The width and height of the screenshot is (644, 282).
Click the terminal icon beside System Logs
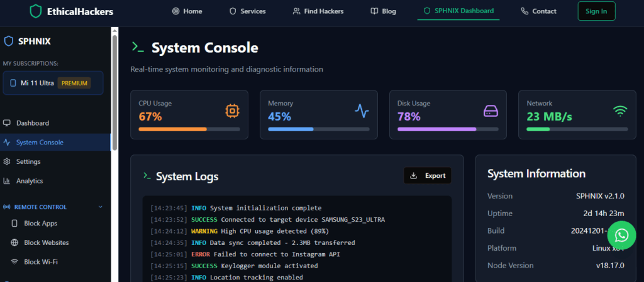point(147,176)
